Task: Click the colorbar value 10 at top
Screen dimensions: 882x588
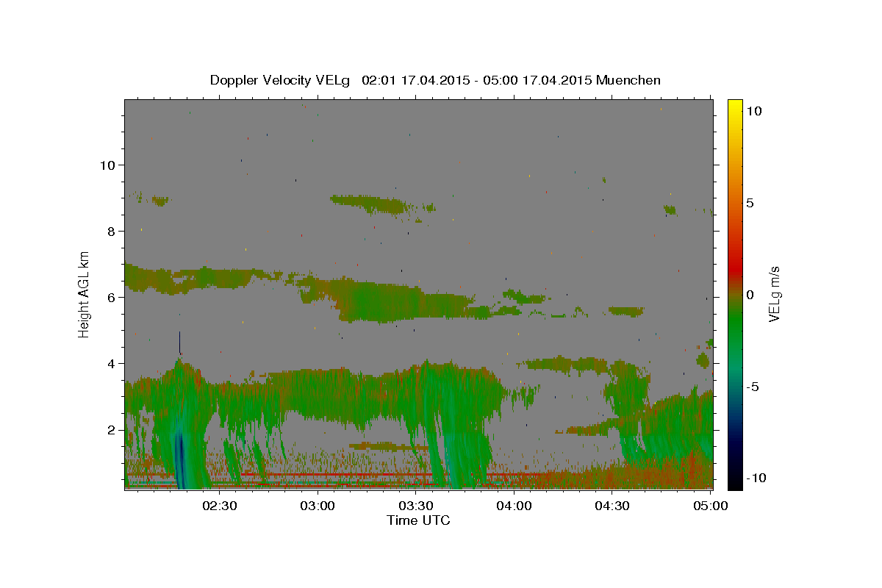Action: pos(754,110)
